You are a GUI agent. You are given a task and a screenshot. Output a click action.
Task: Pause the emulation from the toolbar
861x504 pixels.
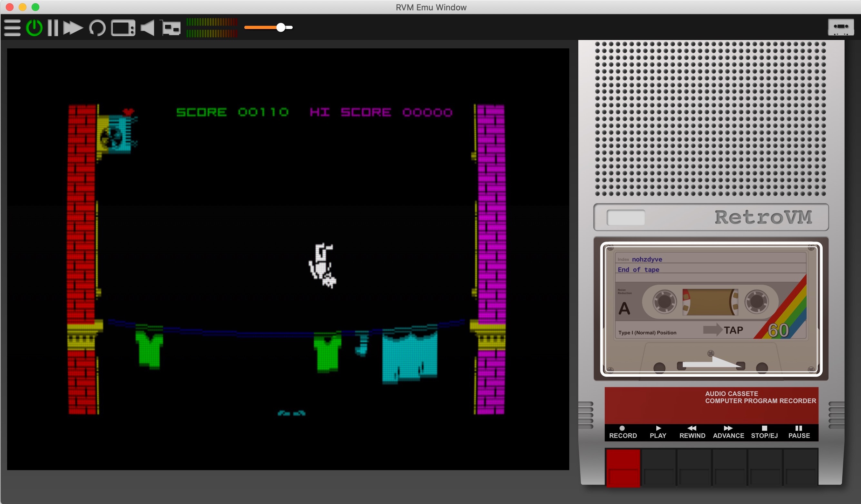point(53,28)
